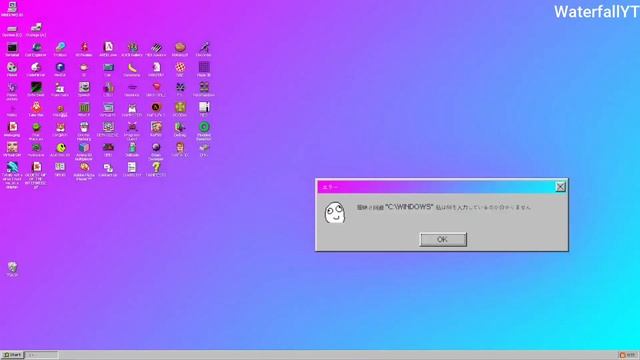Open the Storage (A:) drive icon

(36, 27)
